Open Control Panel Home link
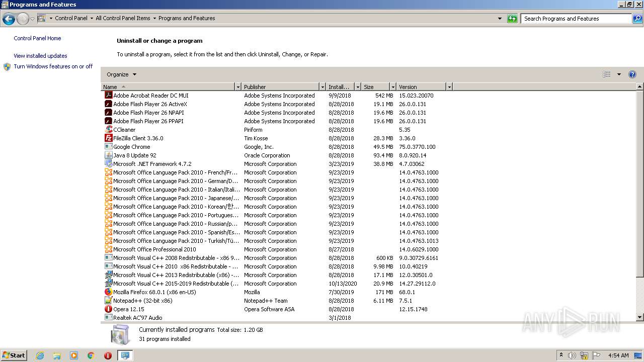Viewport: 644px width, 362px height. (37, 38)
